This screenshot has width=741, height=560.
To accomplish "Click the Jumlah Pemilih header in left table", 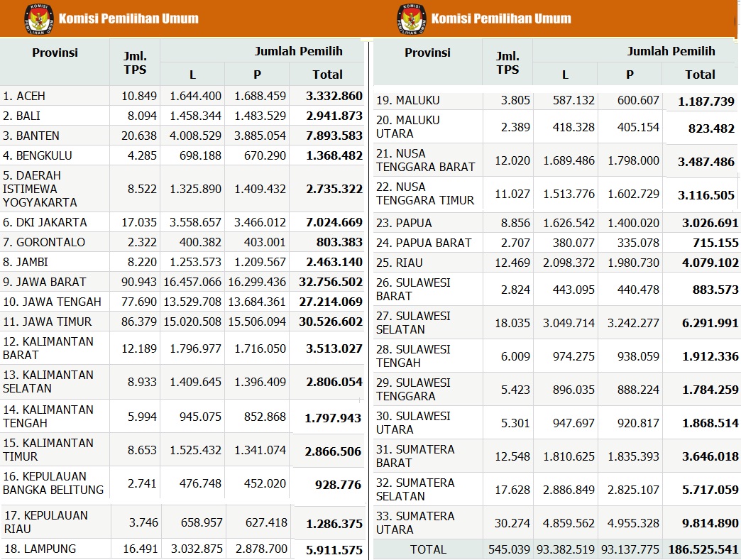I will pos(298,51).
